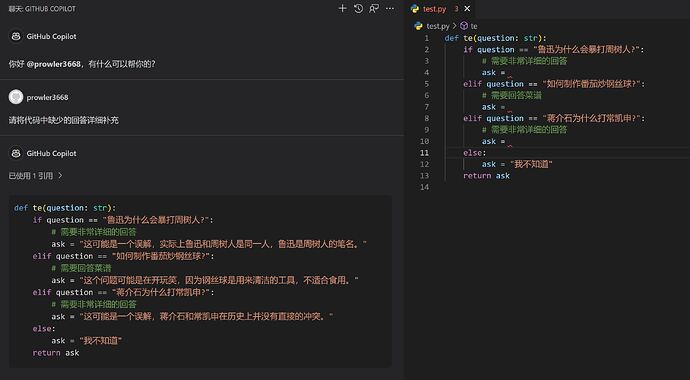Click chat code answer about 蒋介石 and 常凯申
Image resolution: width=690 pixels, height=380 pixels.
[192, 316]
